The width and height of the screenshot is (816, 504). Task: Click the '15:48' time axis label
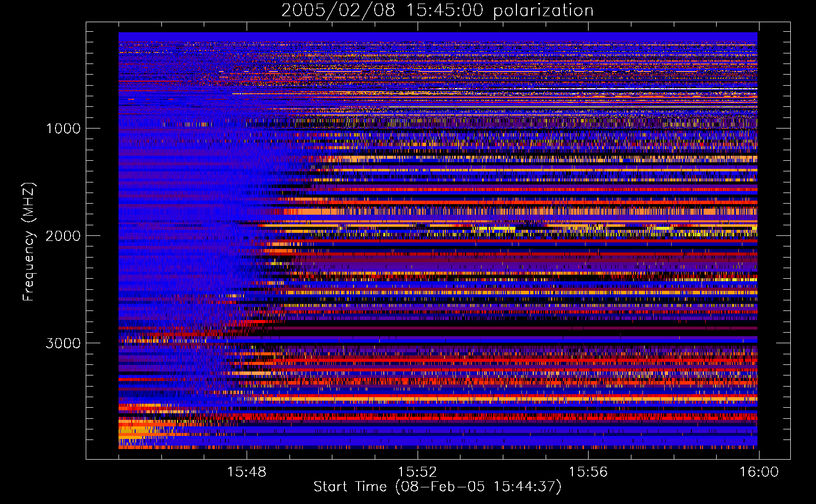point(246,472)
